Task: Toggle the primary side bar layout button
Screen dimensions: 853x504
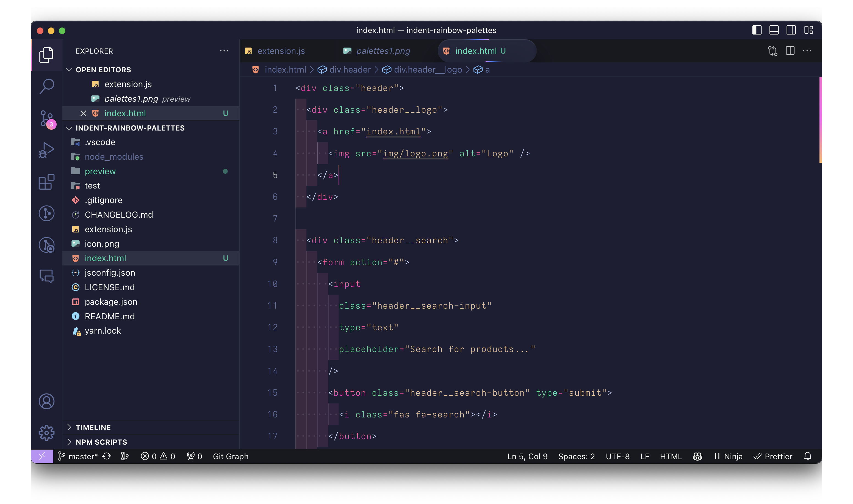Action: coord(757,30)
